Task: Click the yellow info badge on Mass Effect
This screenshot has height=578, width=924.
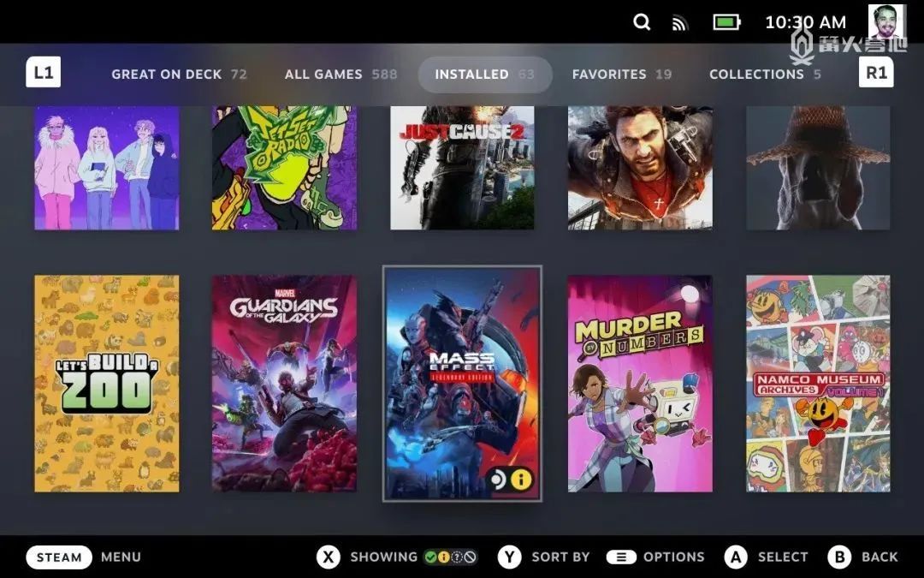Action: (521, 480)
